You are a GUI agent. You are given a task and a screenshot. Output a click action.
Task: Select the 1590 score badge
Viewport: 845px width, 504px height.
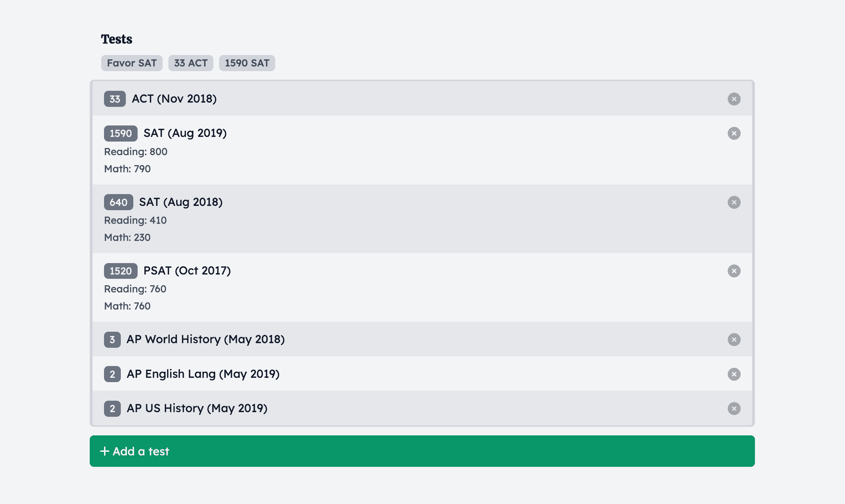(x=121, y=133)
